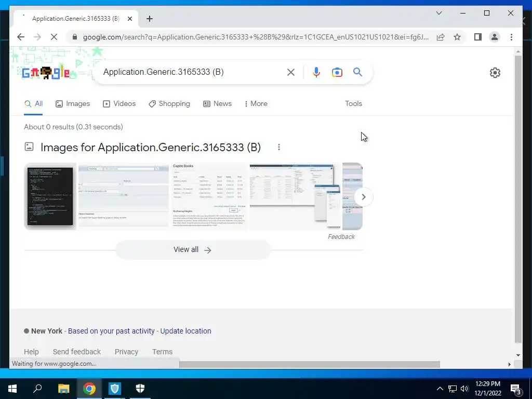Viewport: 532px width, 399px height.
Task: Open Windows taskbar search
Action: (37, 389)
